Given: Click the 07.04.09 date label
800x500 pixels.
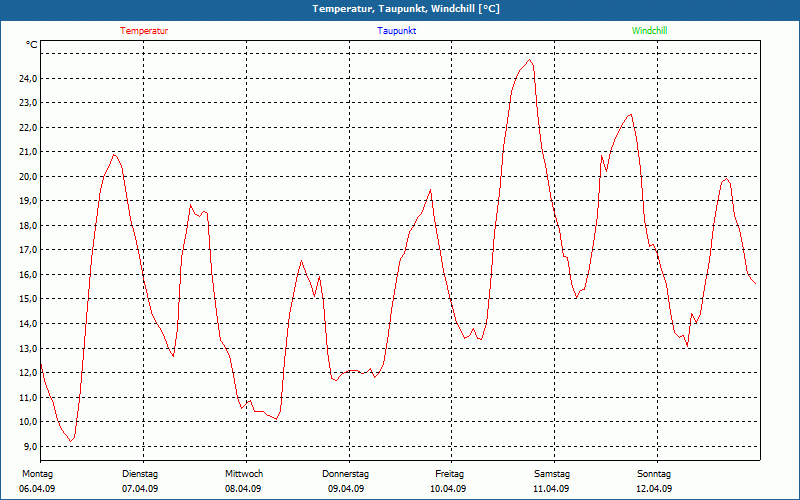Looking at the screenshot, I should click(x=140, y=489).
